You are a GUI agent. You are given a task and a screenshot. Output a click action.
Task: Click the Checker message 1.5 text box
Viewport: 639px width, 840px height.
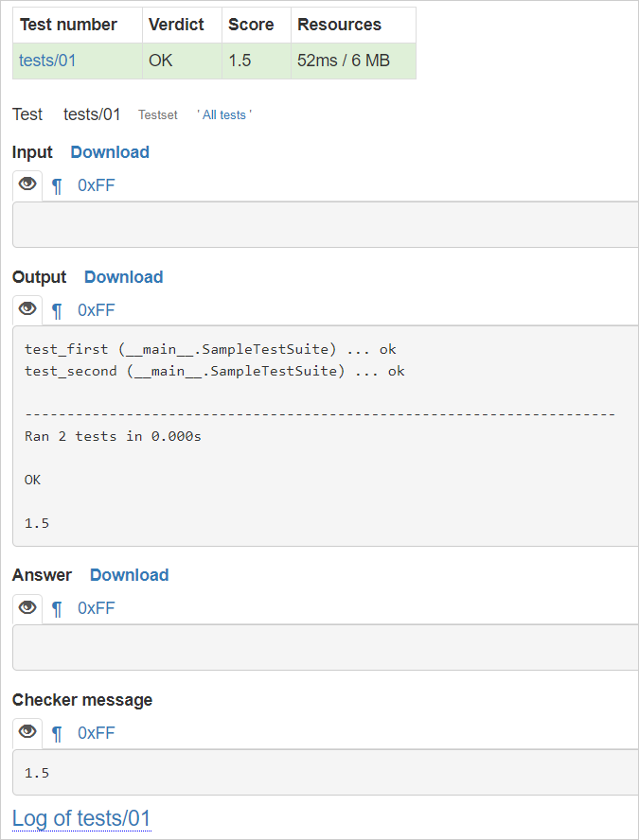coord(326,773)
